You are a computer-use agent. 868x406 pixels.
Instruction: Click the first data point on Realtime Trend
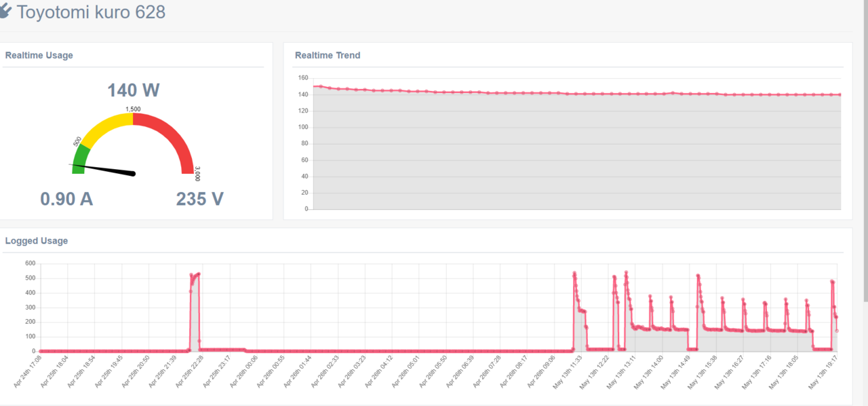point(314,86)
